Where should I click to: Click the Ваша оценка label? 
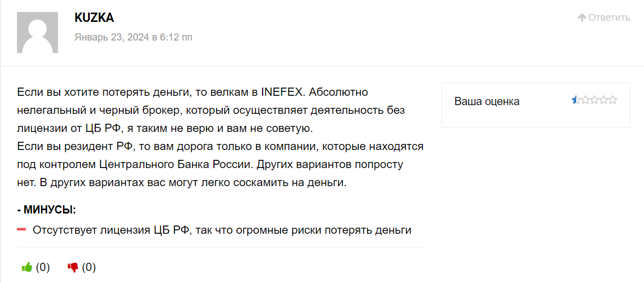[487, 101]
